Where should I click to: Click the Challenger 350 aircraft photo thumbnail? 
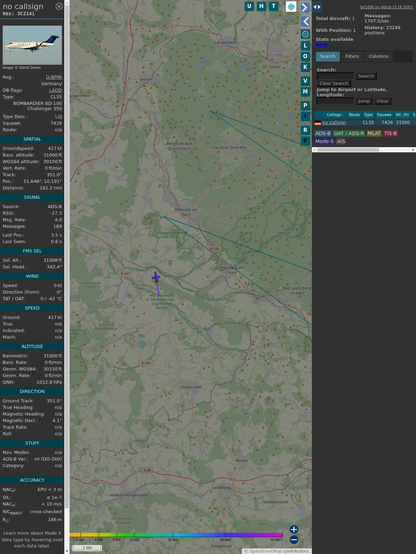(x=32, y=45)
